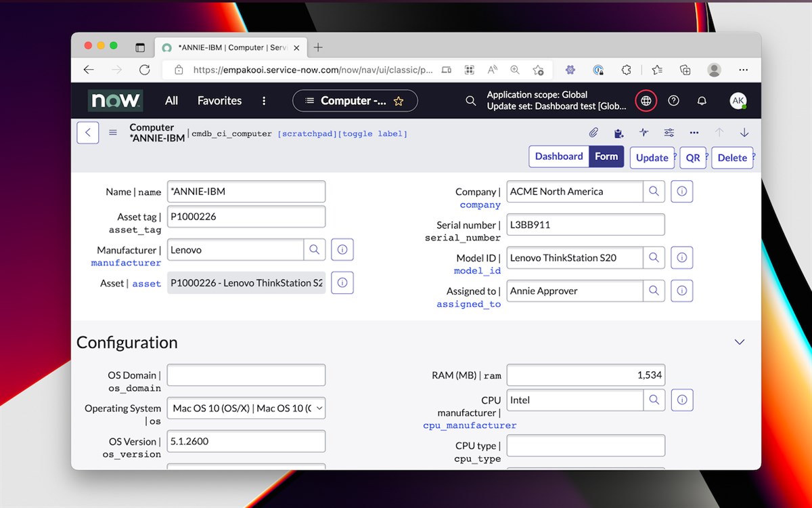Image resolution: width=812 pixels, height=508 pixels.
Task: Search for a Manufacturer using its magnifier
Action: pyautogui.click(x=314, y=249)
